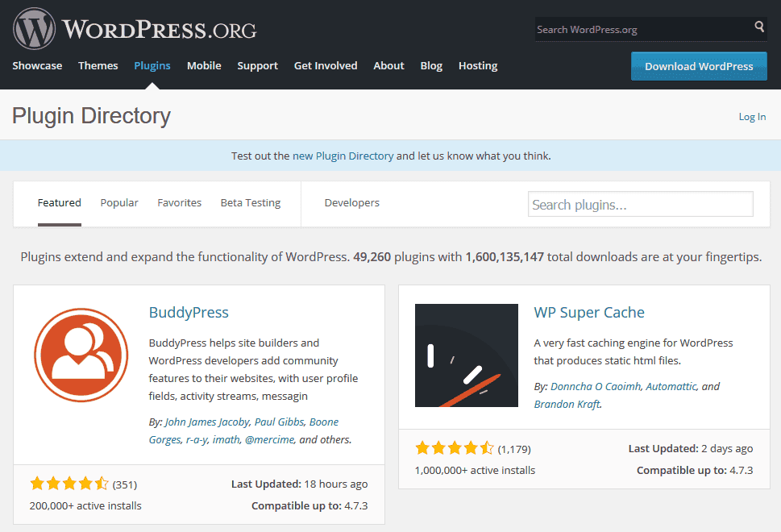781x532 pixels.
Task: Open the Hosting menu item
Action: 478,66
